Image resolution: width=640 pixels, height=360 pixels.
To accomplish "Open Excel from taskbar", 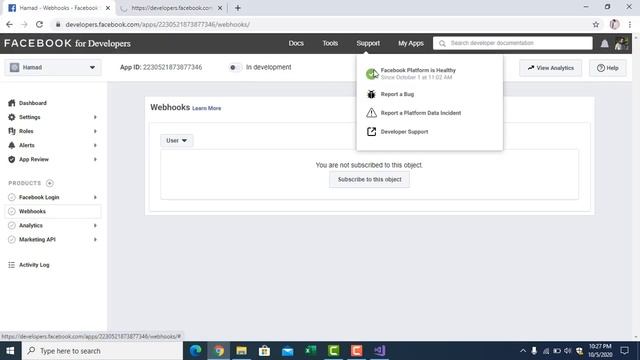I will (311, 351).
